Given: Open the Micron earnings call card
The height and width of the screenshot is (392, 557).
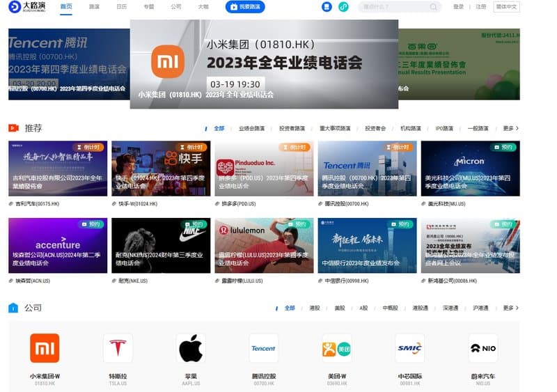Looking at the screenshot, I should tap(471, 168).
